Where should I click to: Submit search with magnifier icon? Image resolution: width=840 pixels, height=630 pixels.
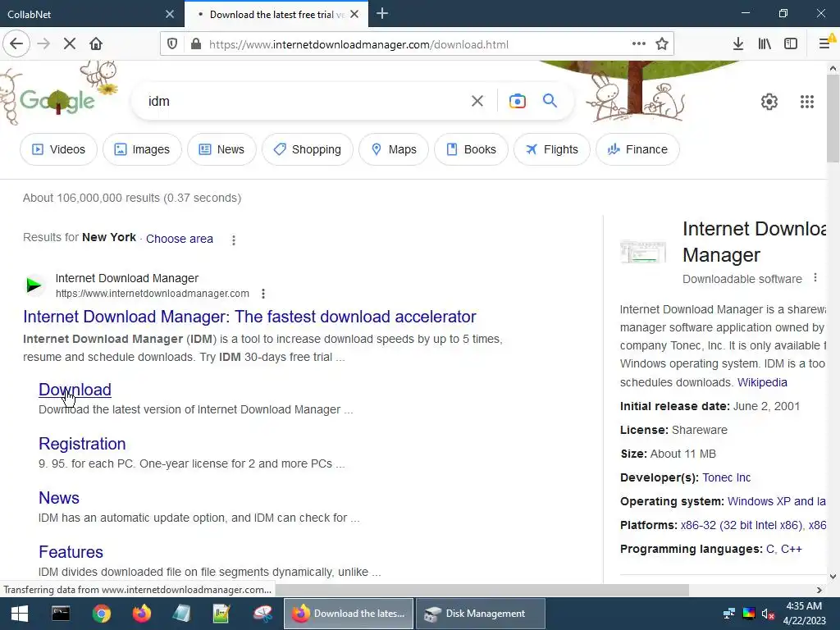coord(550,101)
